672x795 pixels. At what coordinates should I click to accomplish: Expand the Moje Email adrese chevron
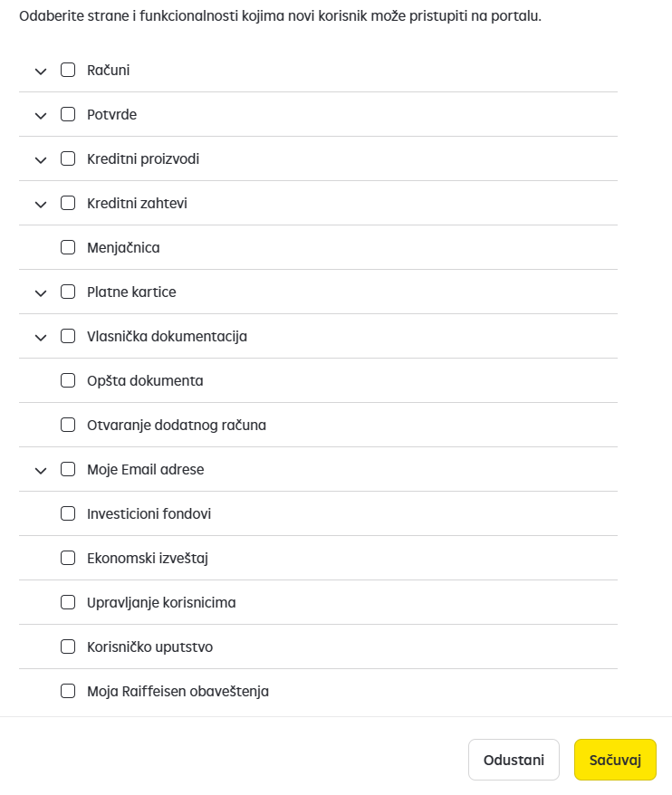click(41, 471)
